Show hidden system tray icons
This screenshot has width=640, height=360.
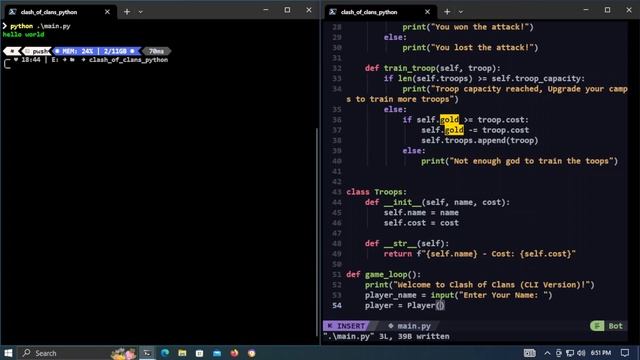click(x=547, y=353)
